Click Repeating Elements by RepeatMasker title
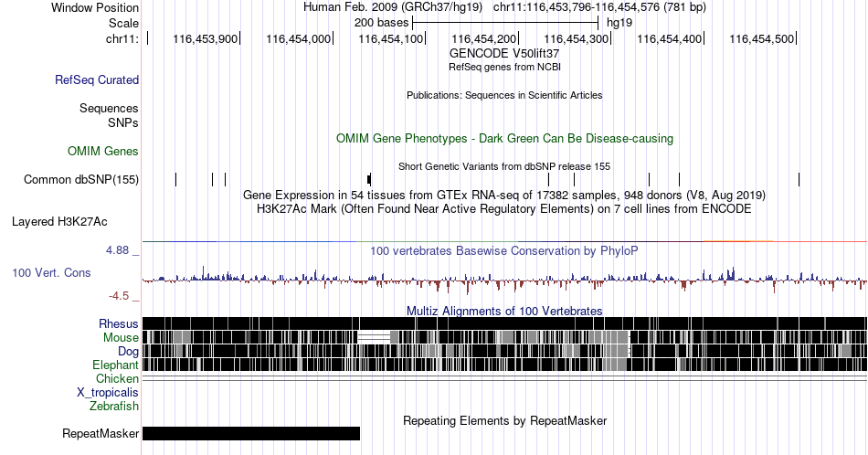 (505, 420)
